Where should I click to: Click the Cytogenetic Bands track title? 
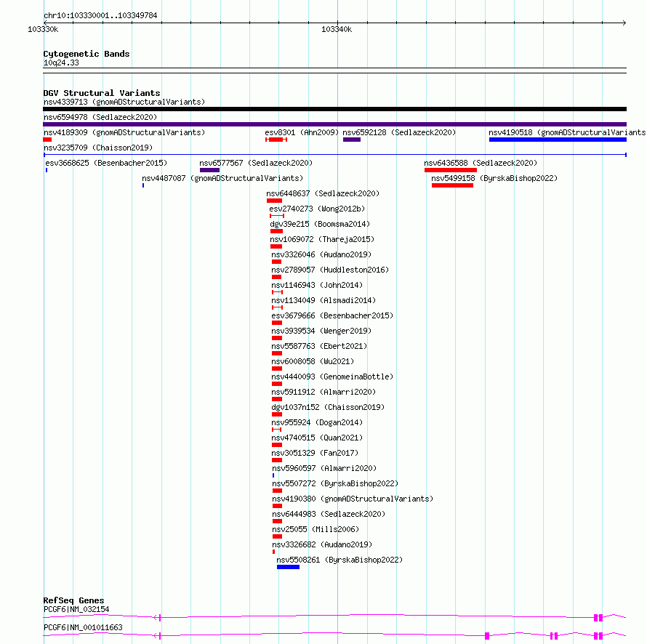(x=87, y=54)
